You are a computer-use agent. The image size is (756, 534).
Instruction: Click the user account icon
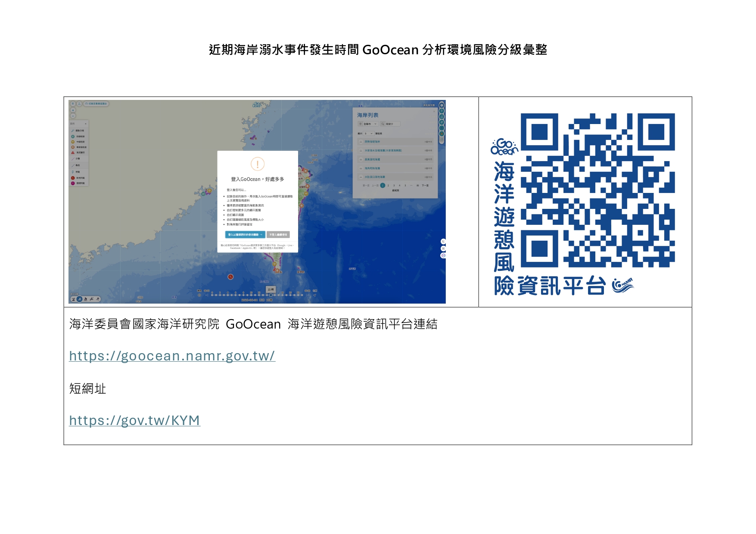79,104
